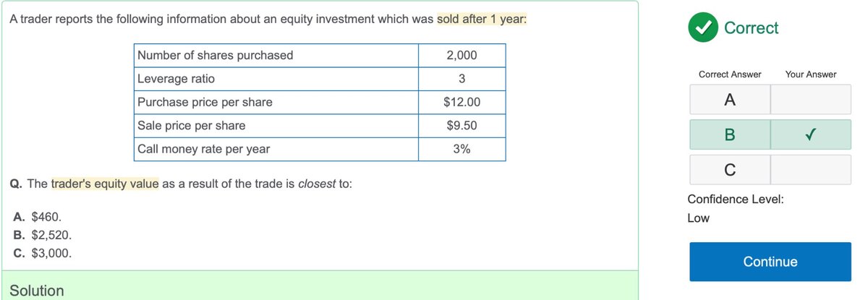Click Your Answer box beside C
Viewport: 868px width, 300px height.
click(x=811, y=170)
